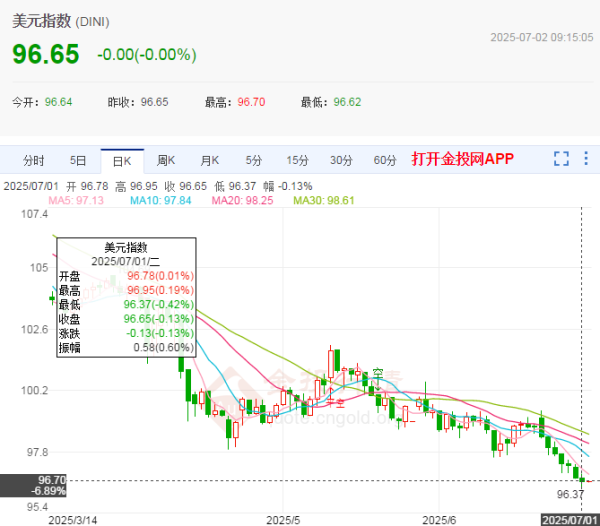Switch to the 周K tab
Image resolution: width=600 pixels, height=526 pixels.
tap(166, 160)
